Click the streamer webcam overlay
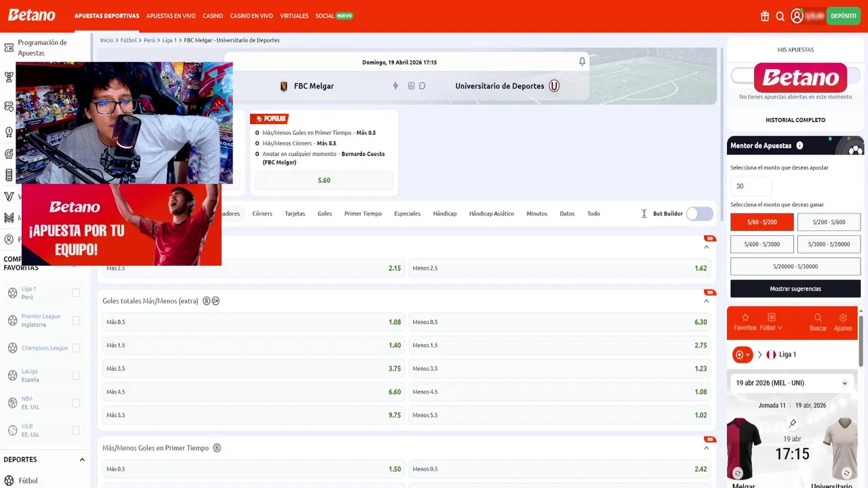The width and height of the screenshot is (868, 488). 124,123
